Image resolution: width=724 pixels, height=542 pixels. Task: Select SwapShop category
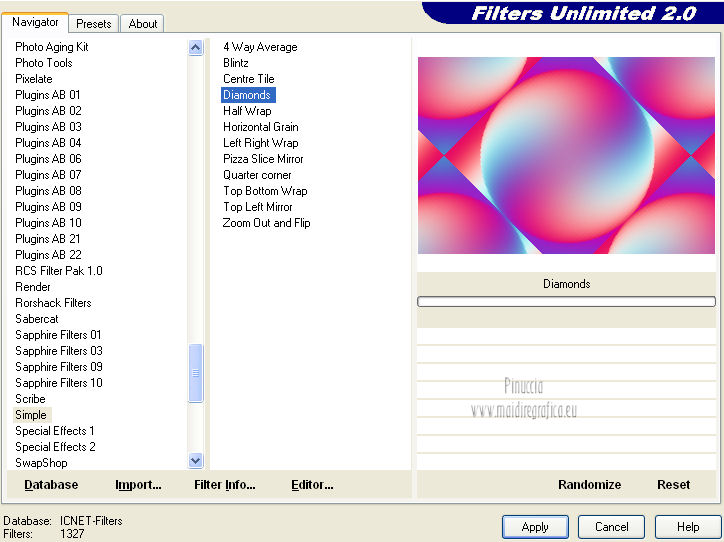point(41,463)
